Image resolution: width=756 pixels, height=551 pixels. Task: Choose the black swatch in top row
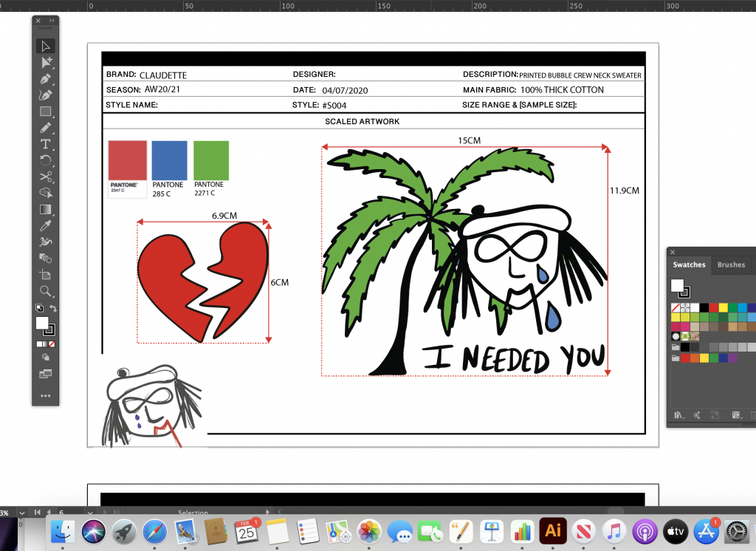704,307
